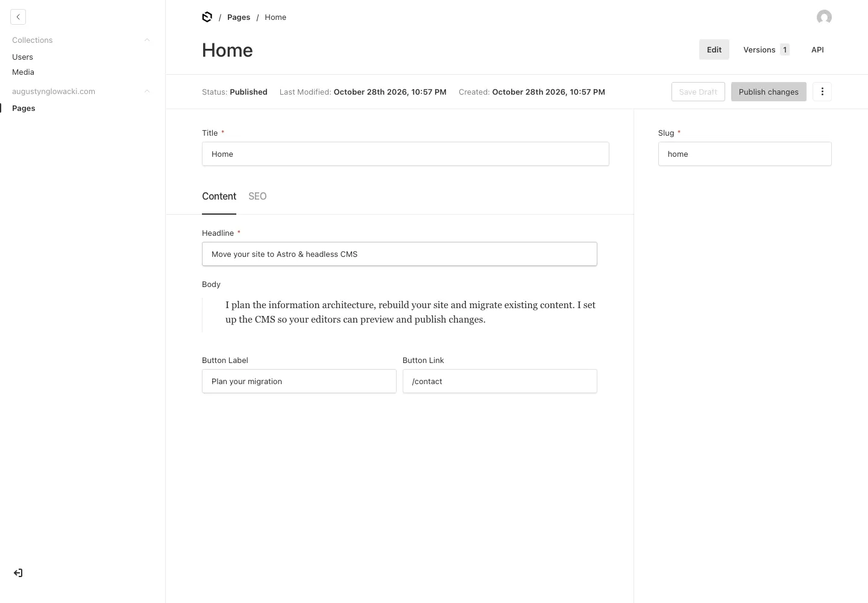Image resolution: width=868 pixels, height=603 pixels.
Task: Open the user account avatar
Action: tap(824, 17)
